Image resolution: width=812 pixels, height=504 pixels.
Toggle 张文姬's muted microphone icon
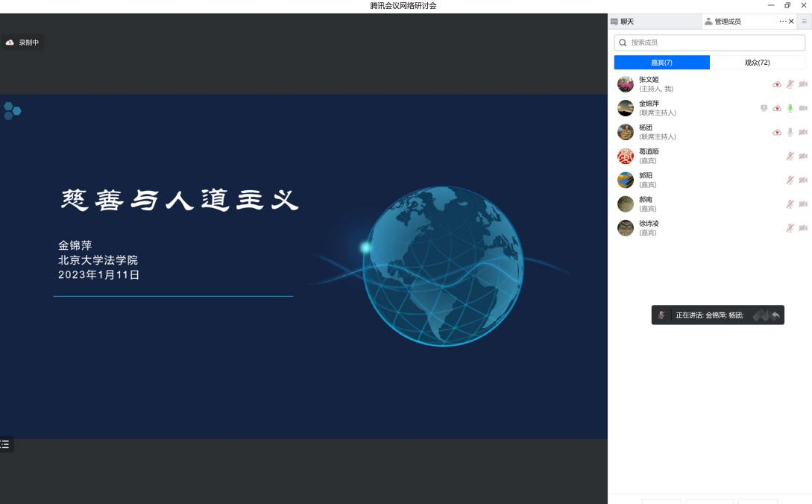click(x=790, y=84)
